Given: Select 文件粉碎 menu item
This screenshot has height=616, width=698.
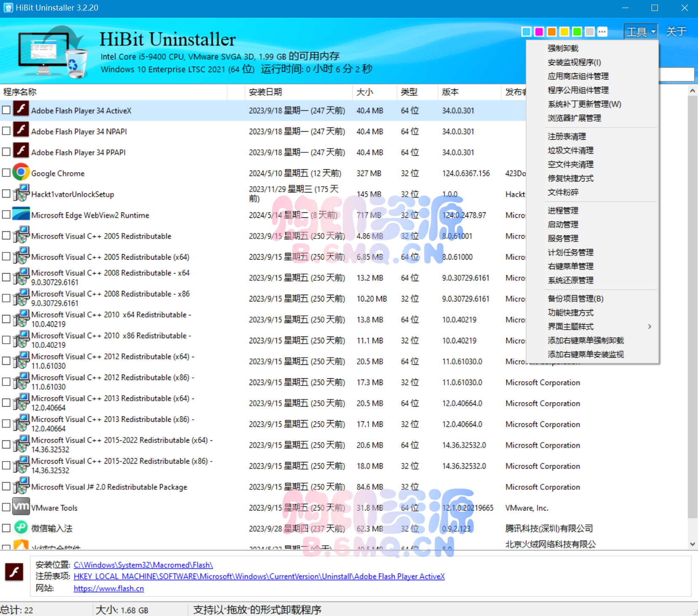Looking at the screenshot, I should pos(592,192).
